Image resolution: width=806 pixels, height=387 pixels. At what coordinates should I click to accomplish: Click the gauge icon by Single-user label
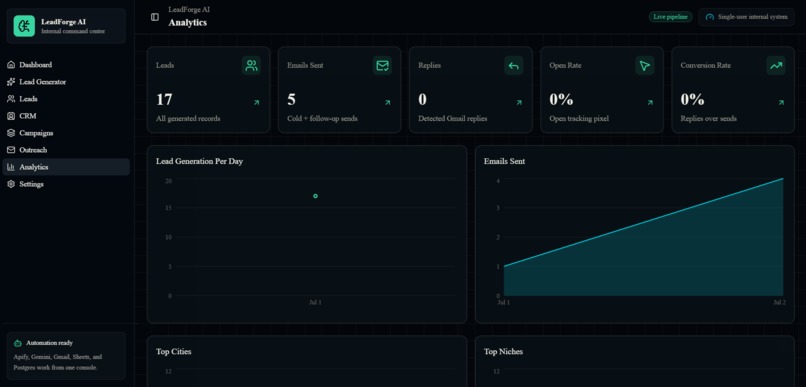click(710, 17)
